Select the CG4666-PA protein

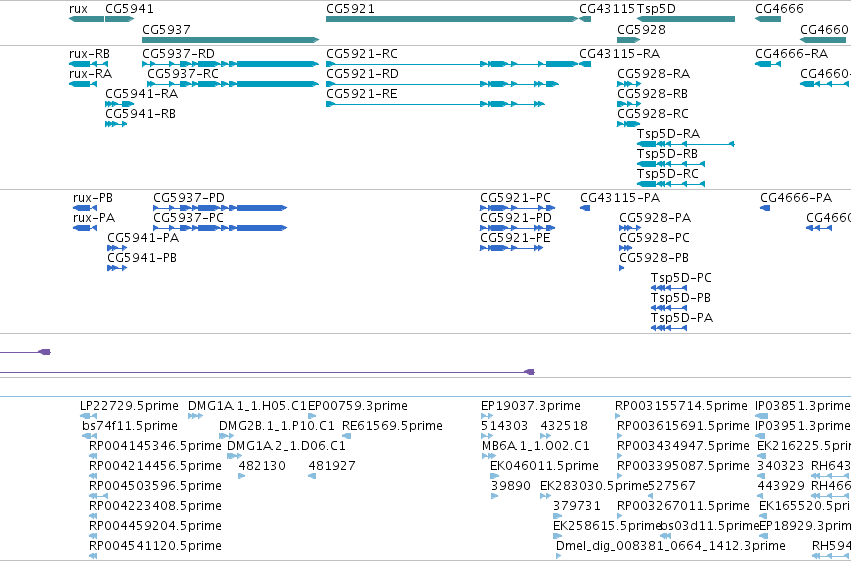click(x=765, y=208)
